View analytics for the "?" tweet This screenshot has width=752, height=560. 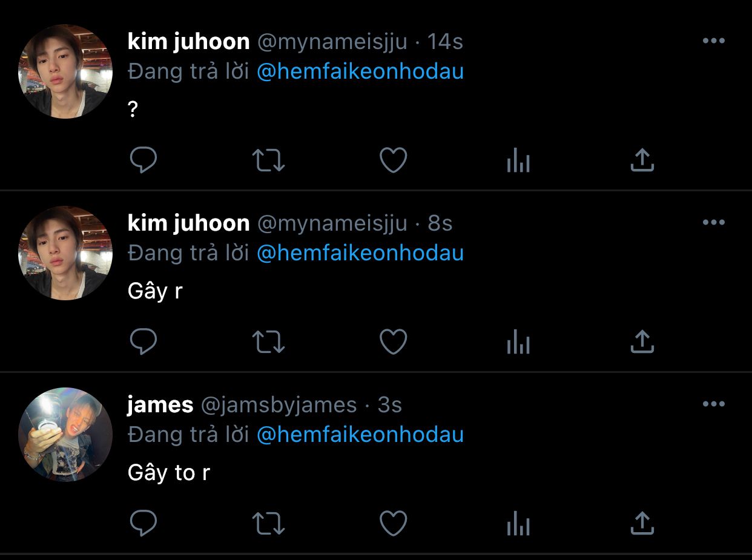coord(518,162)
